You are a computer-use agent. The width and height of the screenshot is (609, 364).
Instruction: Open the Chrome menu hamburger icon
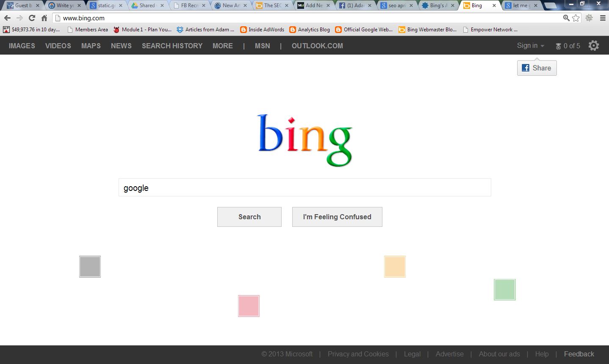[603, 18]
